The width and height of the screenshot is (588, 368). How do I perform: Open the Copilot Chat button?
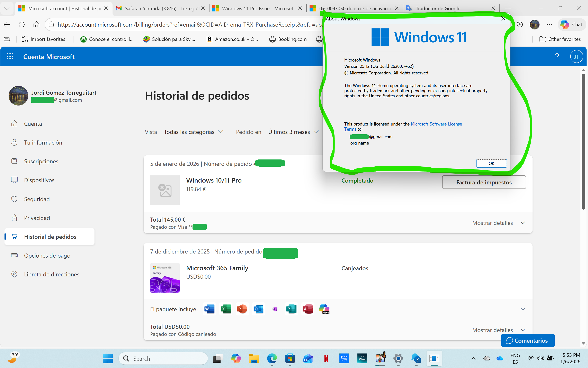point(571,24)
